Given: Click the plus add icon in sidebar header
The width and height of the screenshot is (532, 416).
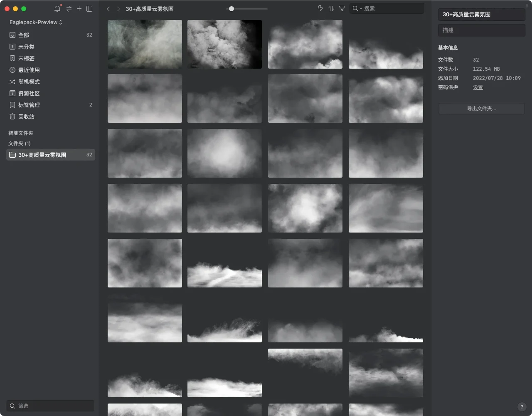Looking at the screenshot, I should click(x=79, y=8).
